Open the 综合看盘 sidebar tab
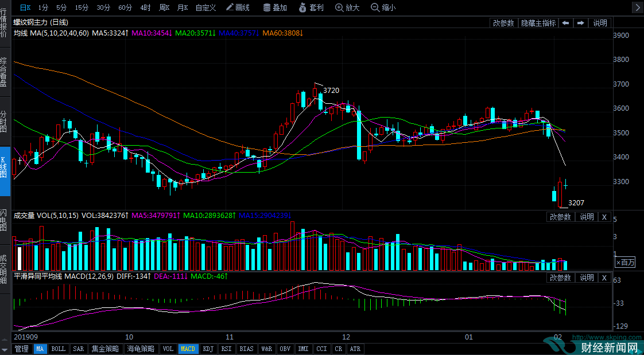This screenshot has width=644, height=355. point(5,73)
